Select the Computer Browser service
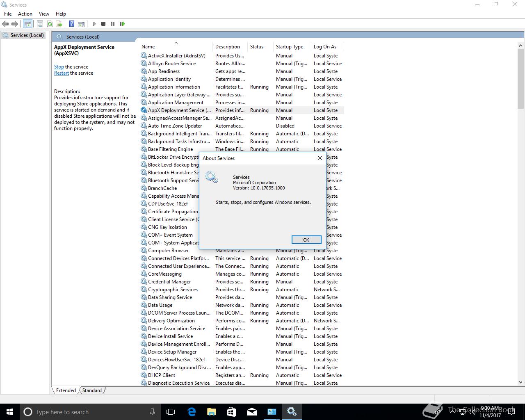Screen dimensions: 525x420 242,250
